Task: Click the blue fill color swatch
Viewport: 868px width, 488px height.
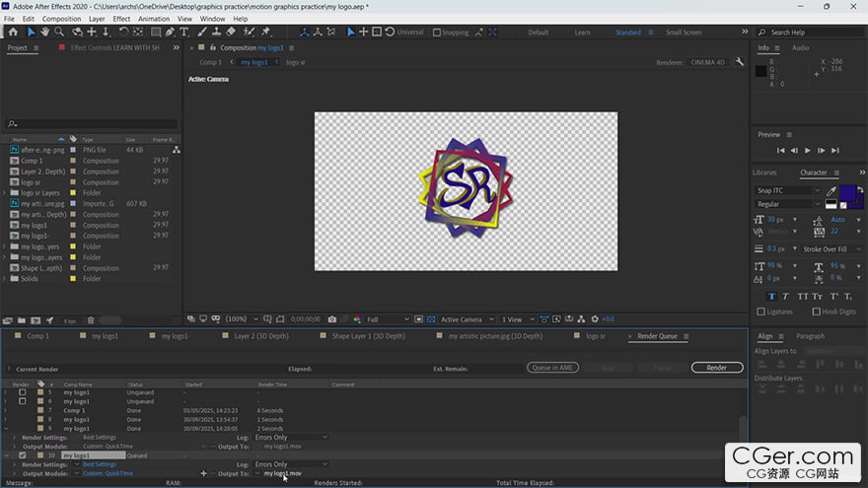Action: coord(846,192)
